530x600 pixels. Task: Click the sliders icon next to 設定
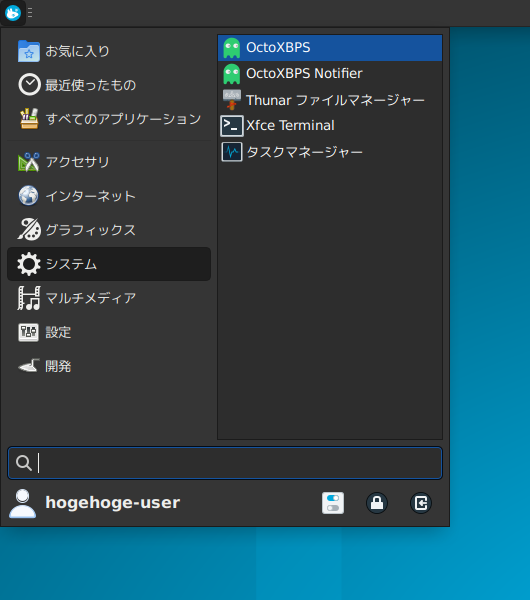coord(29,332)
